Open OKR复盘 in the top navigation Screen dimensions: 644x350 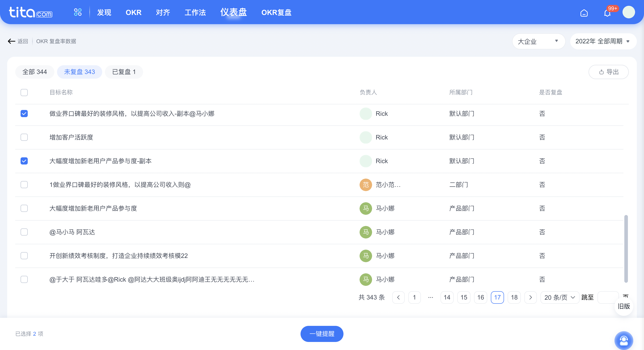277,12
